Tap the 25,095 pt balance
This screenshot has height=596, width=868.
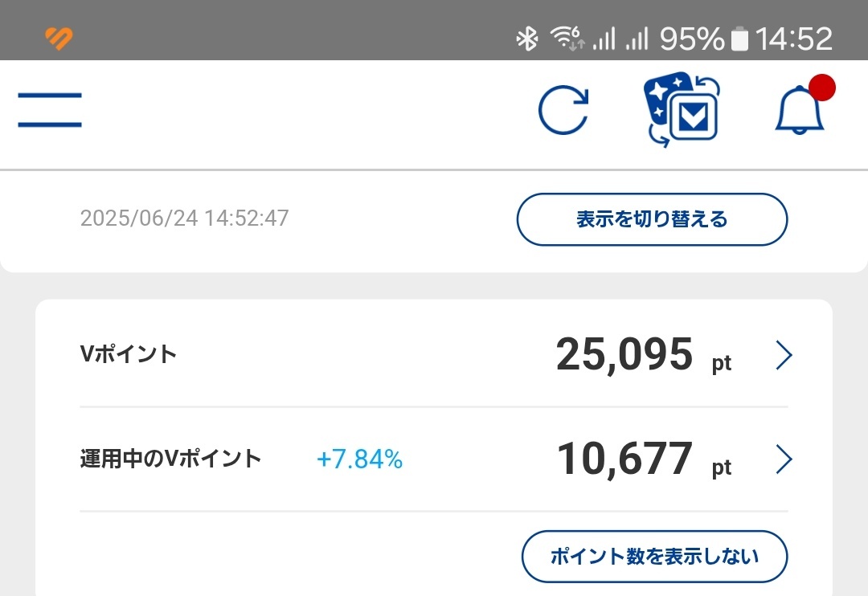click(x=644, y=355)
